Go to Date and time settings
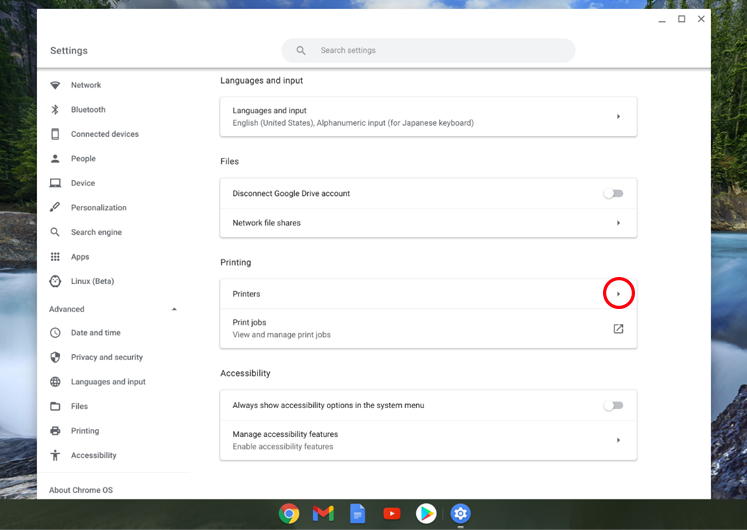Image resolution: width=747 pixels, height=530 pixels. click(95, 333)
